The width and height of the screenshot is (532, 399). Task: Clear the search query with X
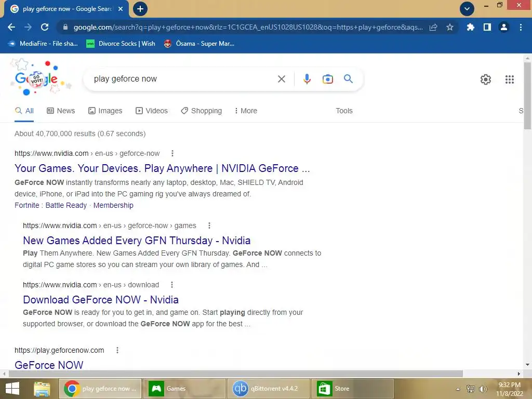[281, 79]
